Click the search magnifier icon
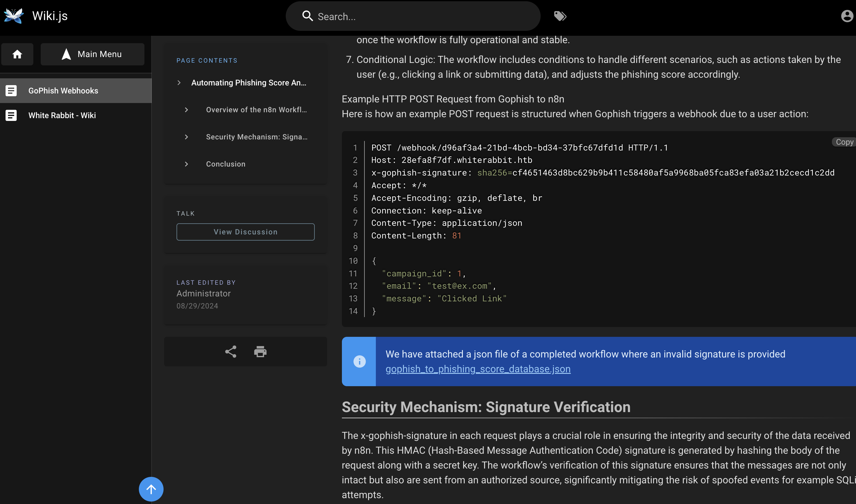This screenshot has width=856, height=504. [x=307, y=16]
